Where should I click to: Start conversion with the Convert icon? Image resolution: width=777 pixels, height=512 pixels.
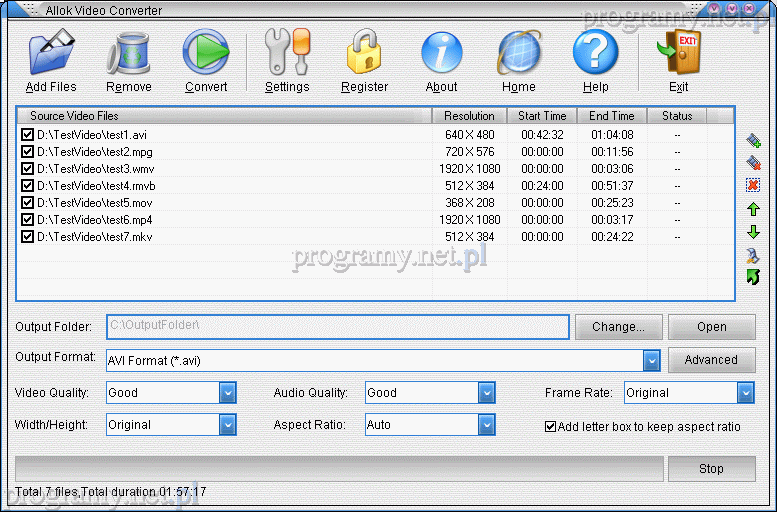click(206, 53)
